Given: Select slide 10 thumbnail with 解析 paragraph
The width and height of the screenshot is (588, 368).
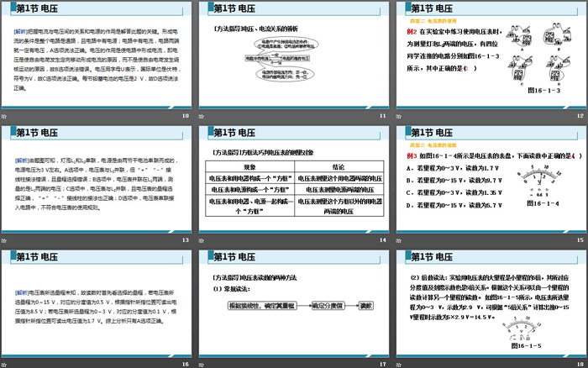Looking at the screenshot, I should [97, 55].
